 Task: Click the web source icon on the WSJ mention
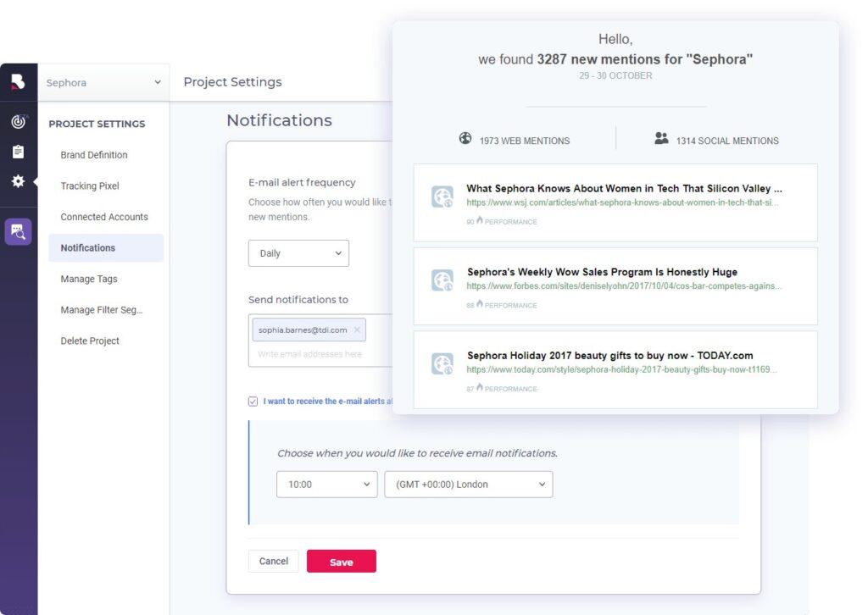(x=442, y=197)
